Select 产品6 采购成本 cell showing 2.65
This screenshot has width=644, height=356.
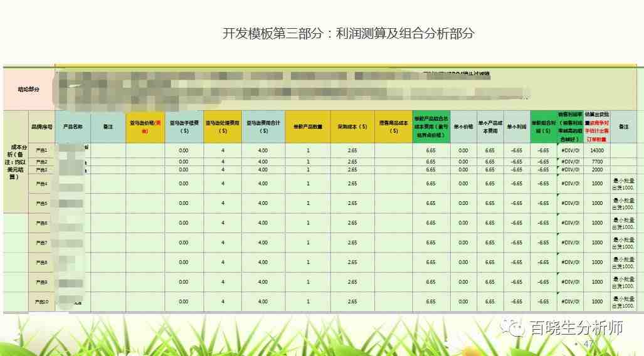pyautogui.click(x=352, y=223)
